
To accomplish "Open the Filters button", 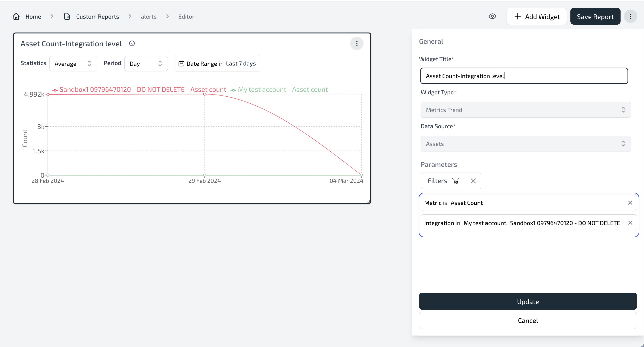I will tap(443, 181).
